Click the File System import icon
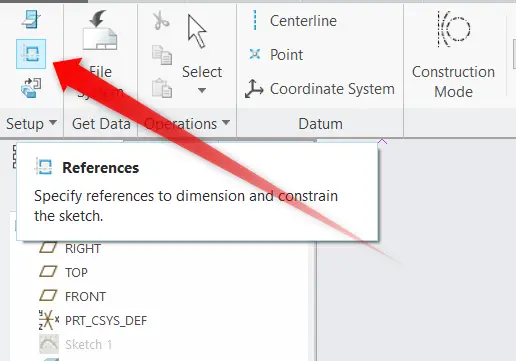Image resolution: width=516 pixels, height=361 pixels. pyautogui.click(x=100, y=30)
